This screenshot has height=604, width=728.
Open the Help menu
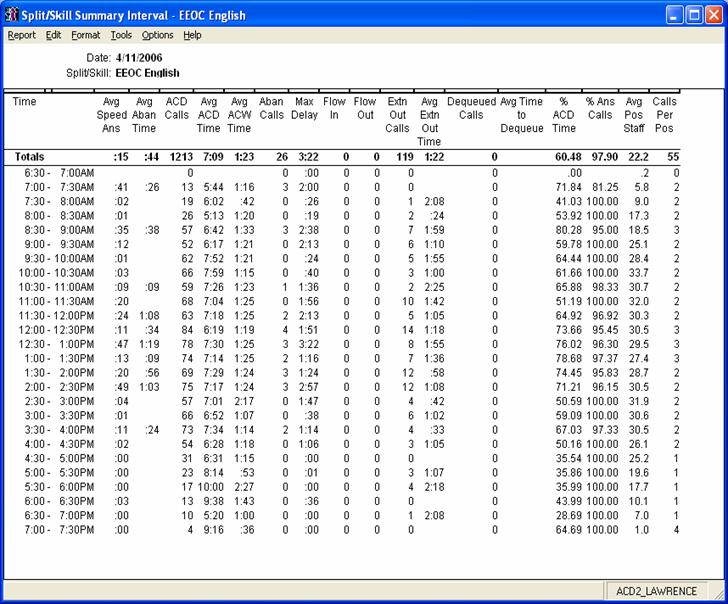192,35
